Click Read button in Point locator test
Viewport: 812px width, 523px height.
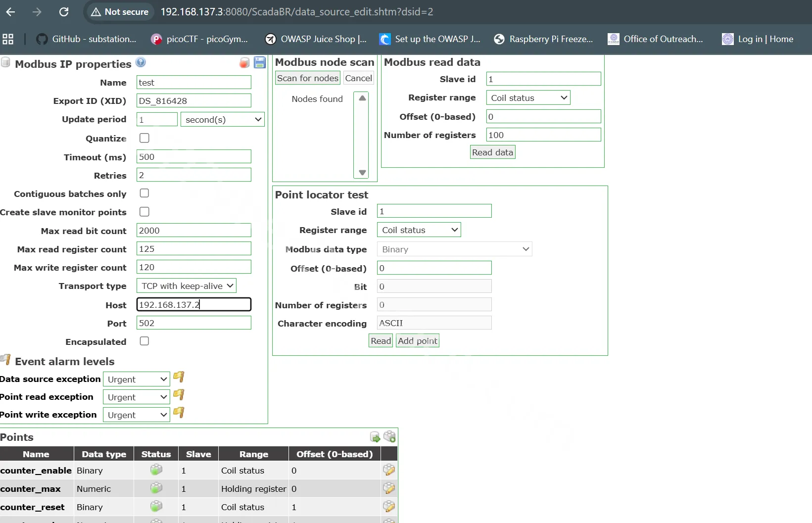381,340
